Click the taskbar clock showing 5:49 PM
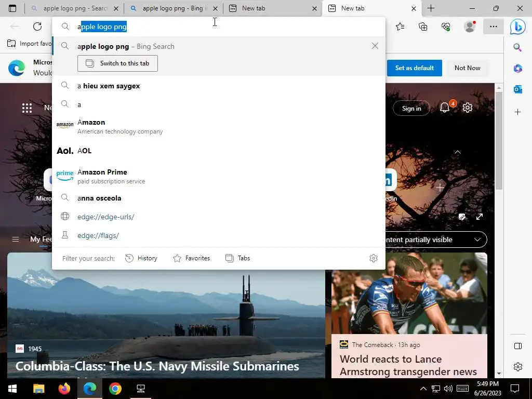 [487, 389]
